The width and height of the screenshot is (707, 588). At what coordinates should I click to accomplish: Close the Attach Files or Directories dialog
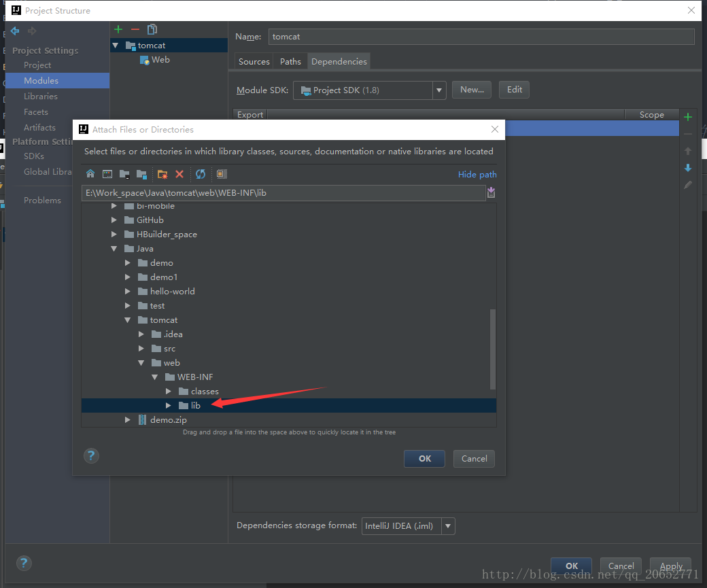pyautogui.click(x=495, y=129)
